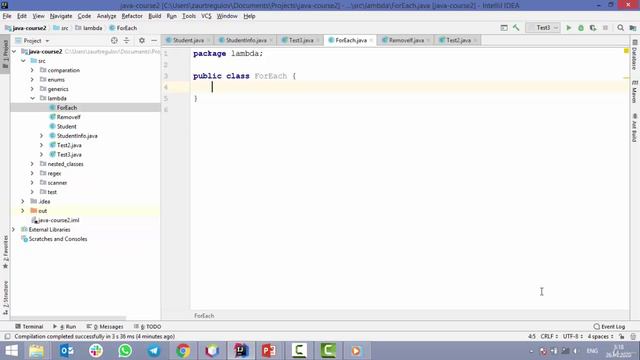The image size is (640, 360).
Task: Place cursor on editor line 4
Action: [408, 87]
